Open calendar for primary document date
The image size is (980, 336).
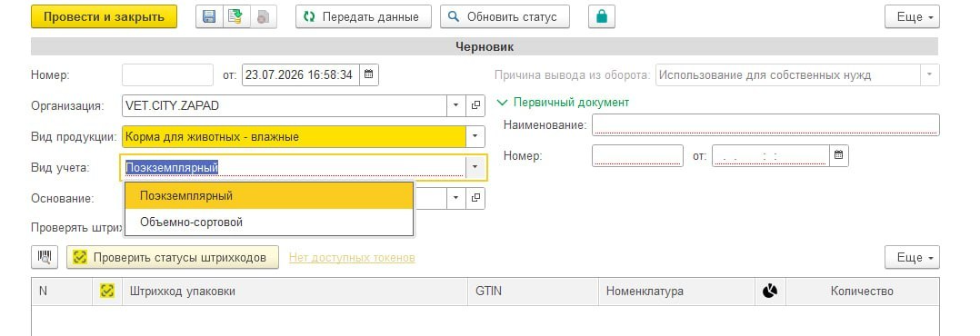(839, 155)
